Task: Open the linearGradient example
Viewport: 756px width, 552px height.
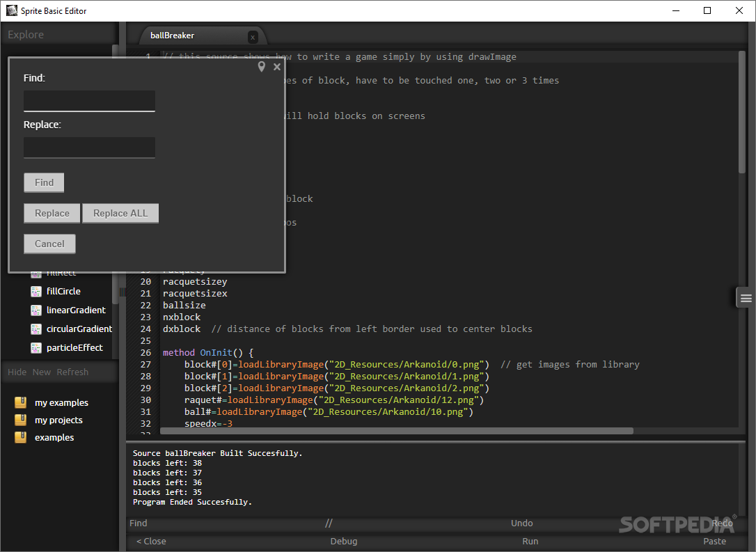Action: tap(76, 310)
